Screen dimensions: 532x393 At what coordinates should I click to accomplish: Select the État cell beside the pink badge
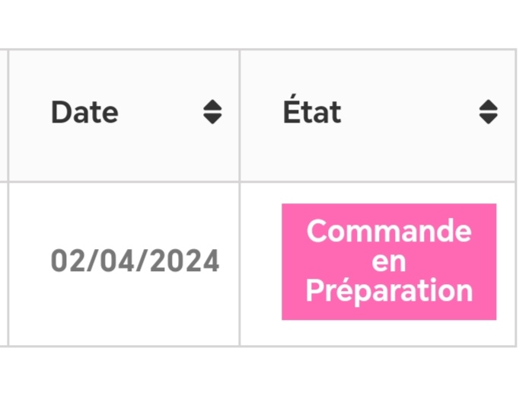[x=378, y=264]
